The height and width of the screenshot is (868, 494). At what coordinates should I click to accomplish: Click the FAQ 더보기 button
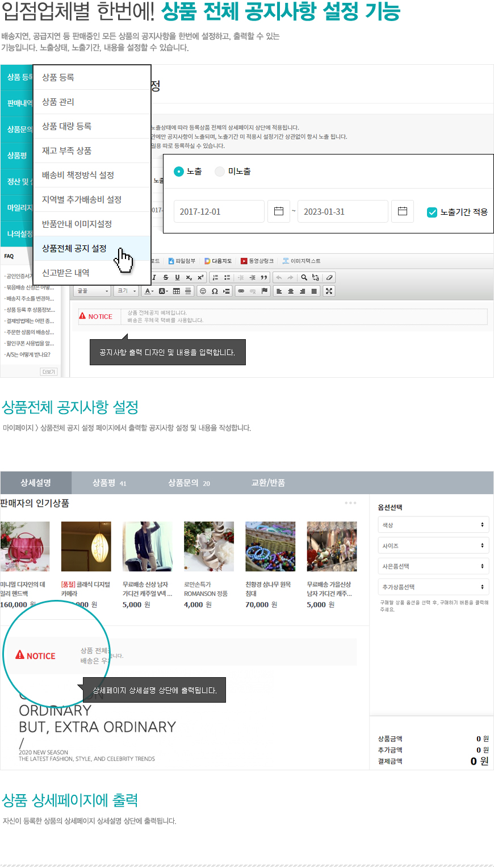(x=49, y=372)
